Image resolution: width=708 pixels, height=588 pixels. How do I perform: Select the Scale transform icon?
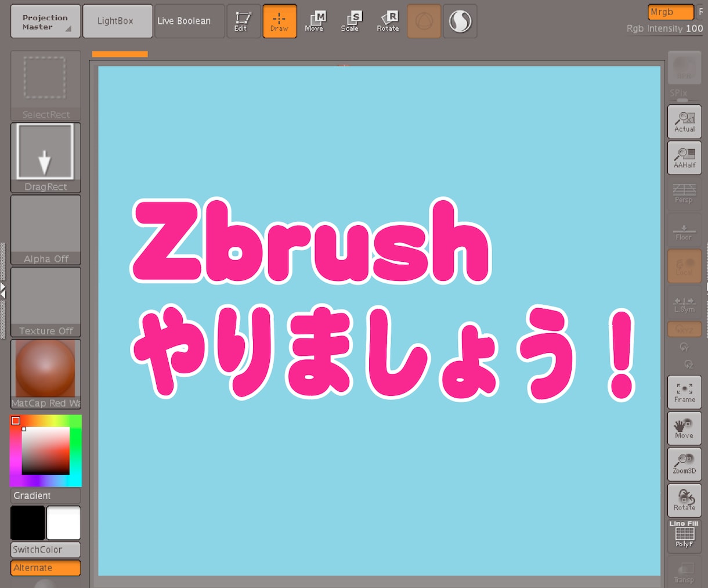[351, 21]
